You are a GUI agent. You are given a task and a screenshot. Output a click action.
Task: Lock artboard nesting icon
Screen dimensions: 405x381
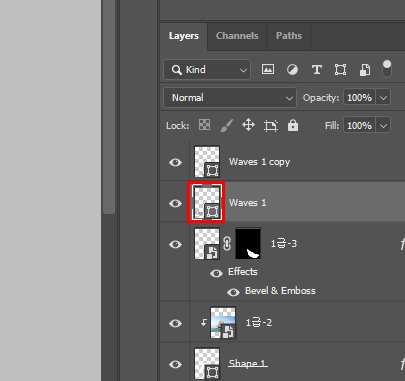271,126
